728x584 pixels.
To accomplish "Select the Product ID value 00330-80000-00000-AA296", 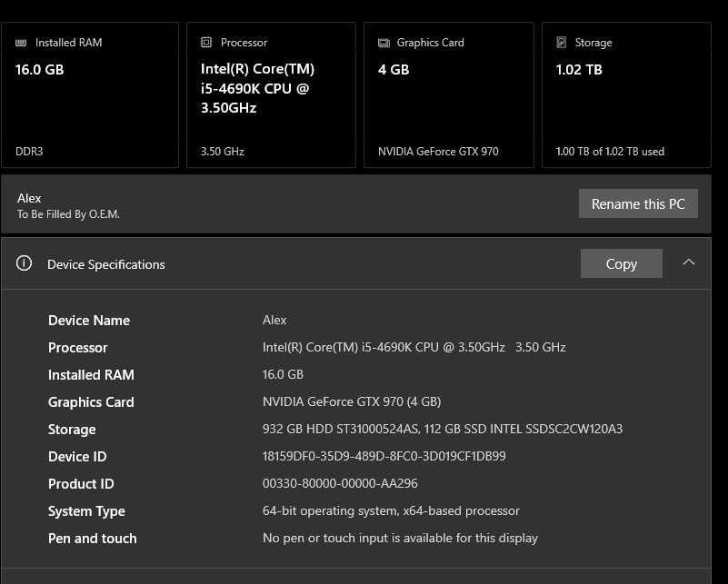I will pyautogui.click(x=340, y=484).
